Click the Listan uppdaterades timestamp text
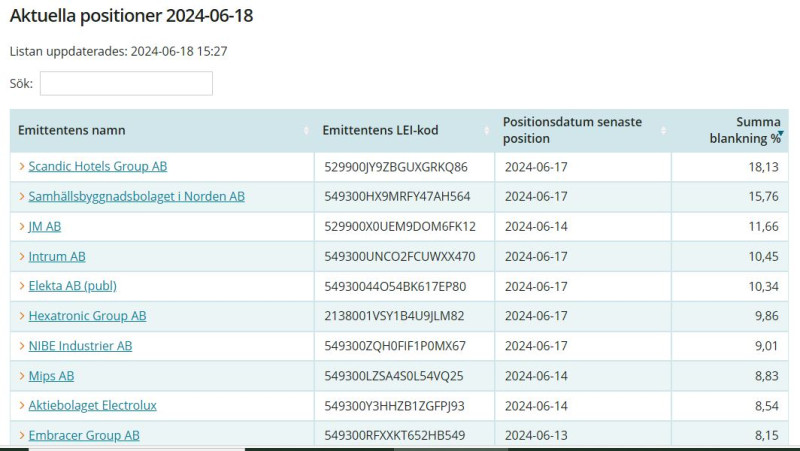Viewport: 800px width, 451px height. point(118,51)
